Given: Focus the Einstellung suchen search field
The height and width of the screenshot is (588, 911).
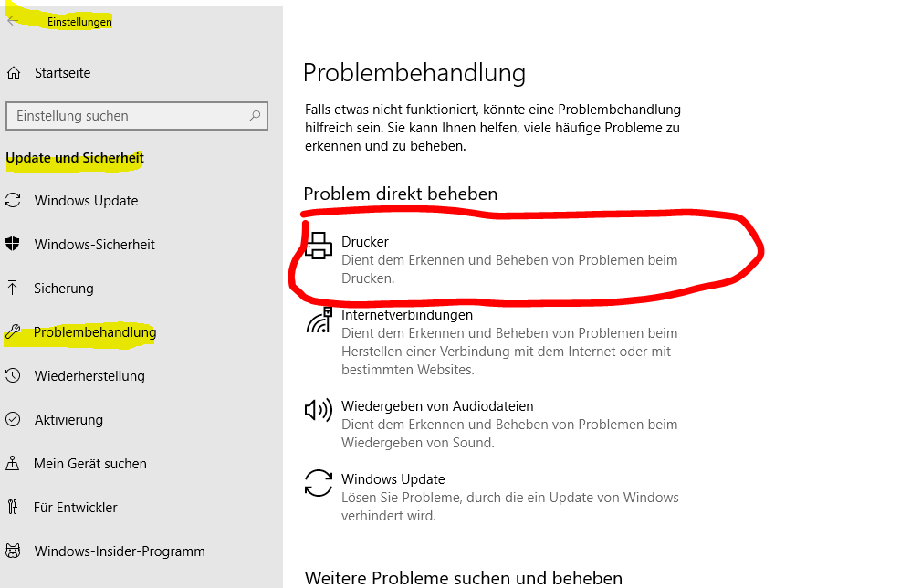Looking at the screenshot, I should [137, 116].
